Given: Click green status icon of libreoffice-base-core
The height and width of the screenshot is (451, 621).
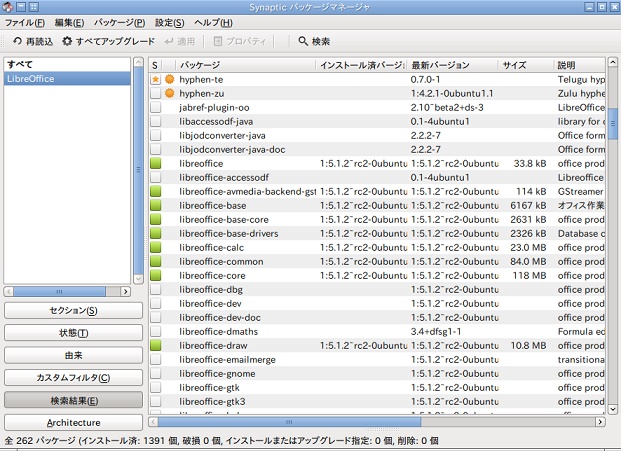Looking at the screenshot, I should [x=156, y=219].
